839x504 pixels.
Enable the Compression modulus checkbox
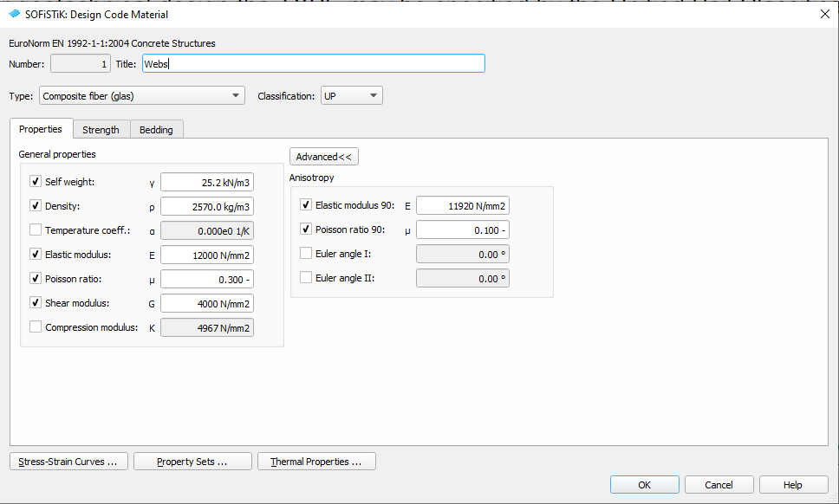(x=36, y=326)
